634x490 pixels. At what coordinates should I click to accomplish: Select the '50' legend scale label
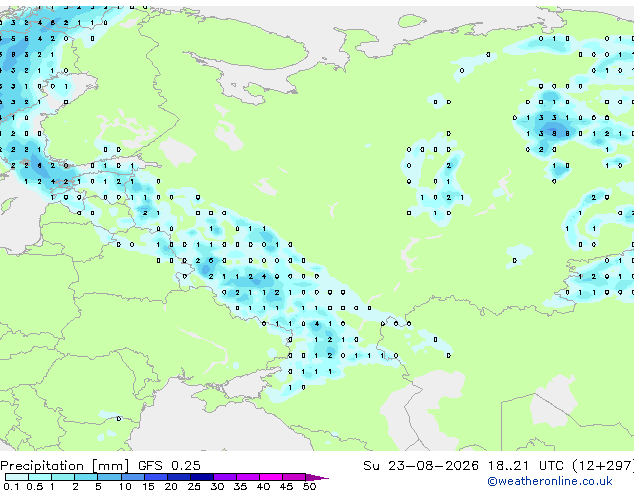[x=309, y=486]
